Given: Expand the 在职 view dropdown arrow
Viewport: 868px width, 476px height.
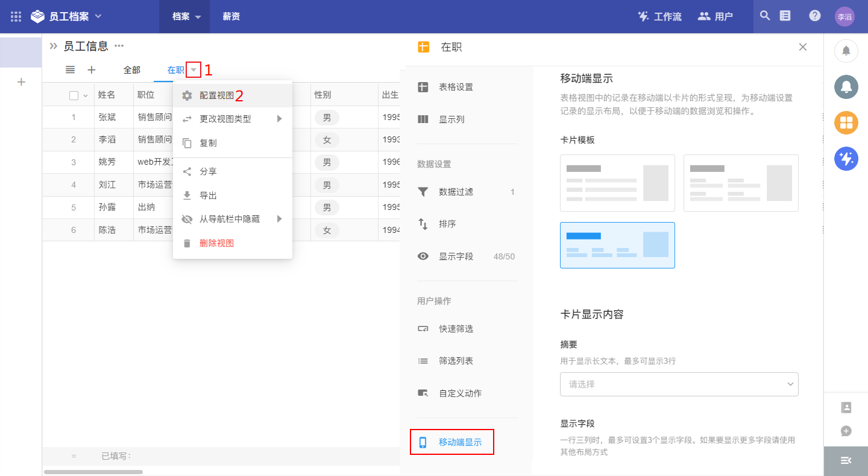Looking at the screenshot, I should 193,70.
